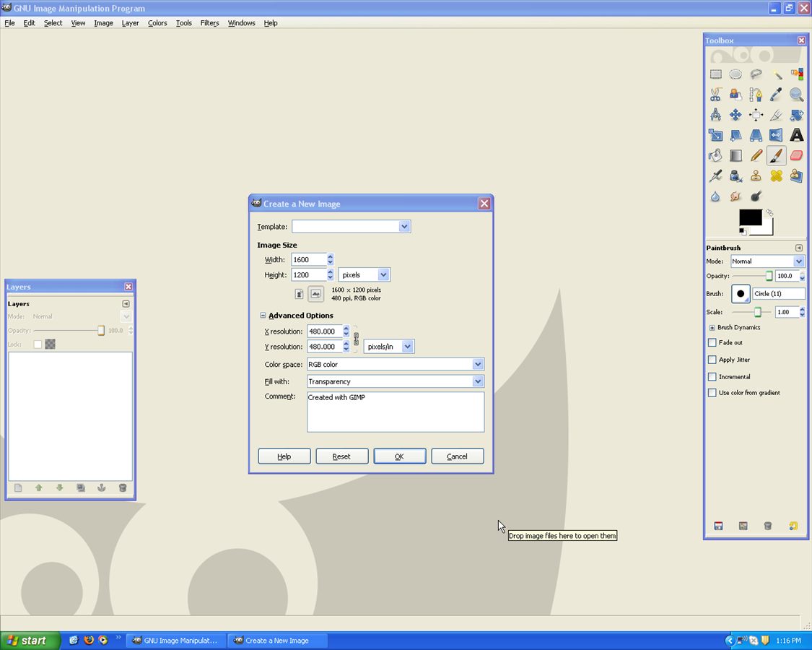Click the Windows start button

(x=30, y=641)
